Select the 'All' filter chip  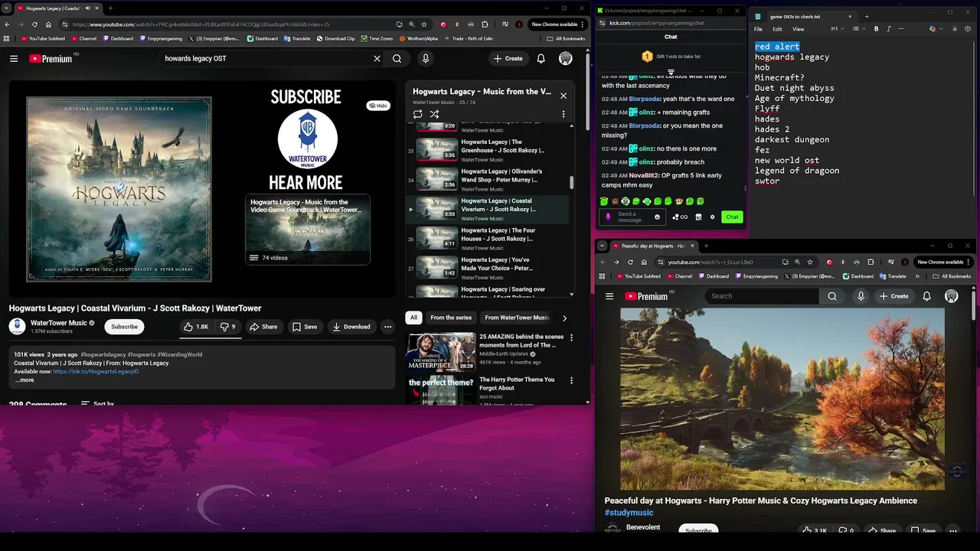413,318
